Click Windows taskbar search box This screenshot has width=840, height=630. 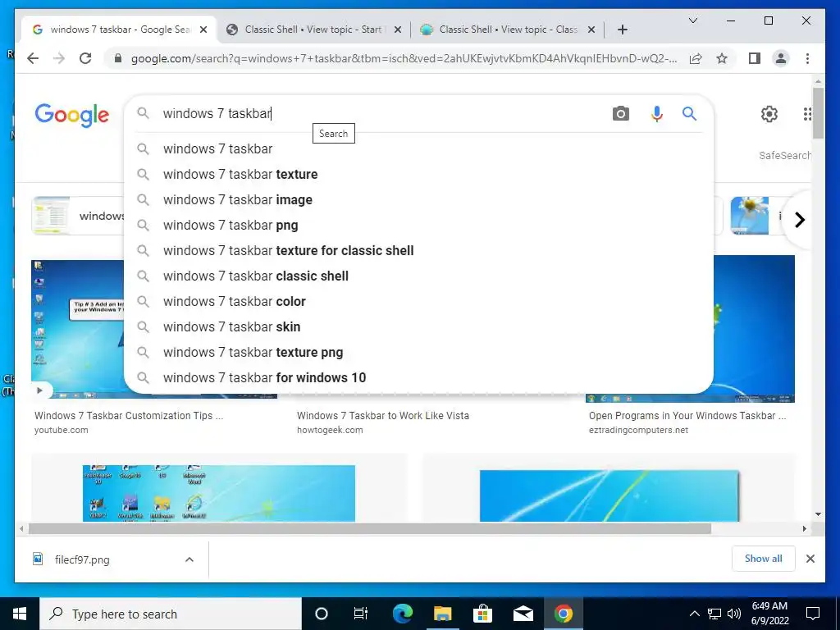(171, 614)
